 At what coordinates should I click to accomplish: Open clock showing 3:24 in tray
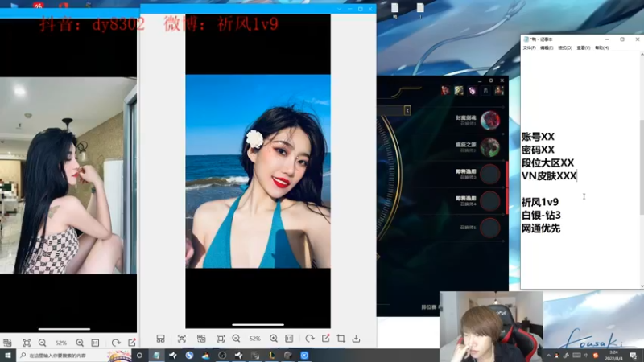click(613, 356)
